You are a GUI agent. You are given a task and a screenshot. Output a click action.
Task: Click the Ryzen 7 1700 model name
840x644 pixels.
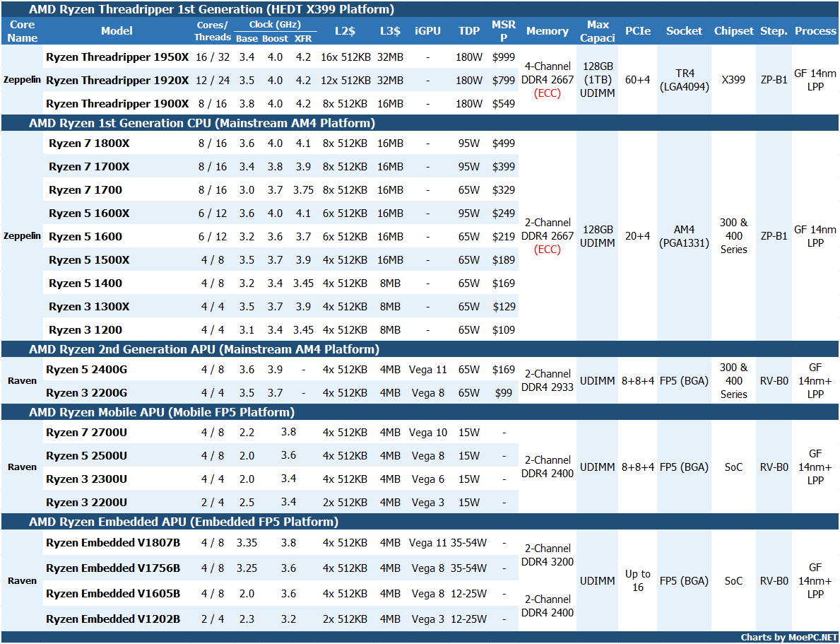(x=85, y=190)
